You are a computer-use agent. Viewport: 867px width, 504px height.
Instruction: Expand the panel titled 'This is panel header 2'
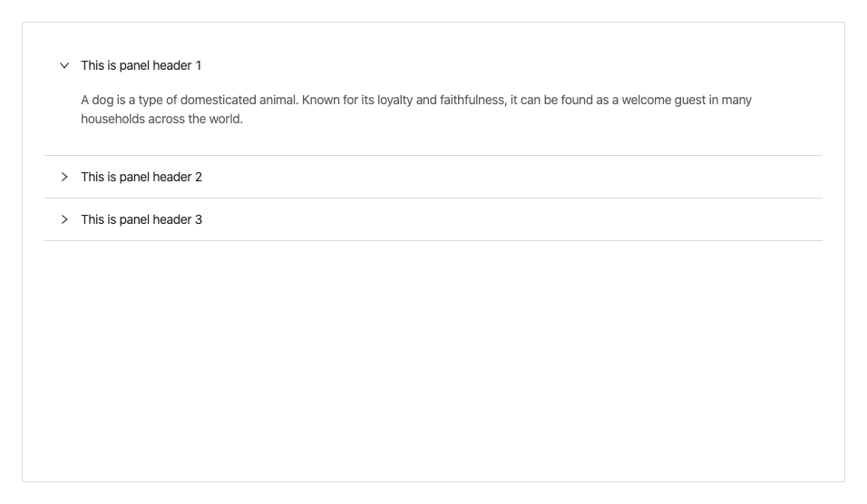[x=433, y=177]
